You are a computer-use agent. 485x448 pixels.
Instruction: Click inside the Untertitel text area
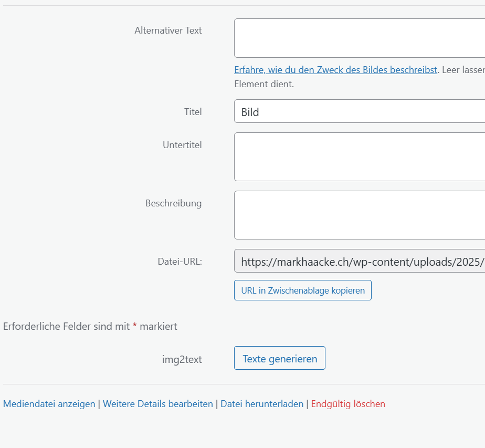point(359,157)
